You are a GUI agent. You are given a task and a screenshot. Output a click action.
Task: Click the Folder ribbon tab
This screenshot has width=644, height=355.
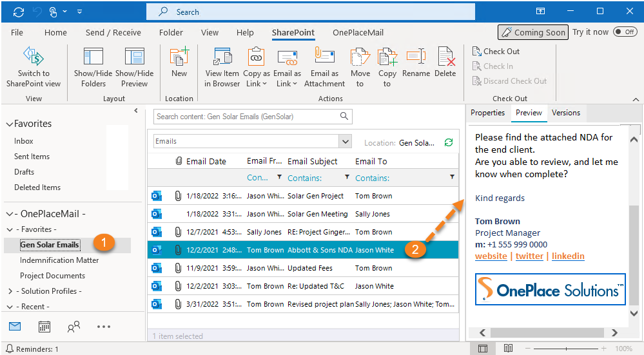(x=171, y=32)
